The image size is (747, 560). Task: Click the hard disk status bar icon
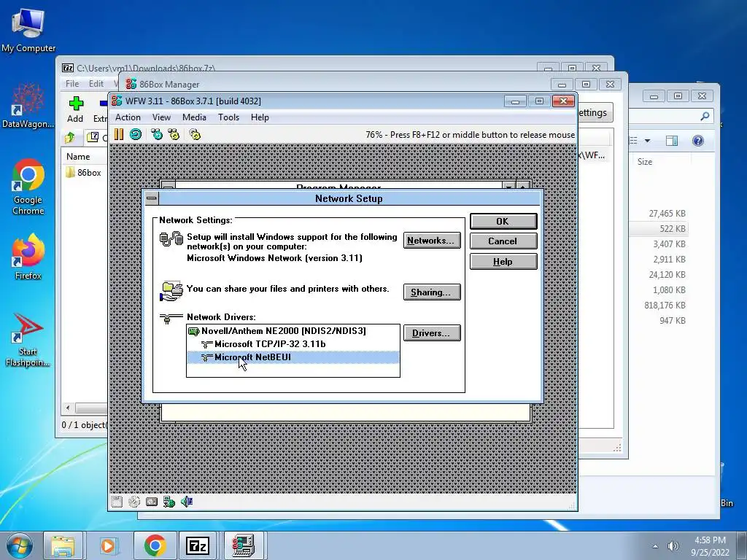[x=152, y=502]
